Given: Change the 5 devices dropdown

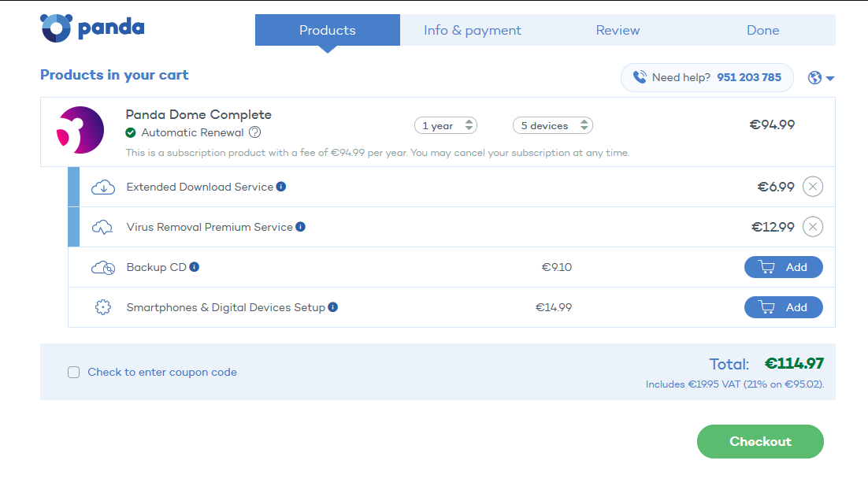Looking at the screenshot, I should (x=552, y=126).
